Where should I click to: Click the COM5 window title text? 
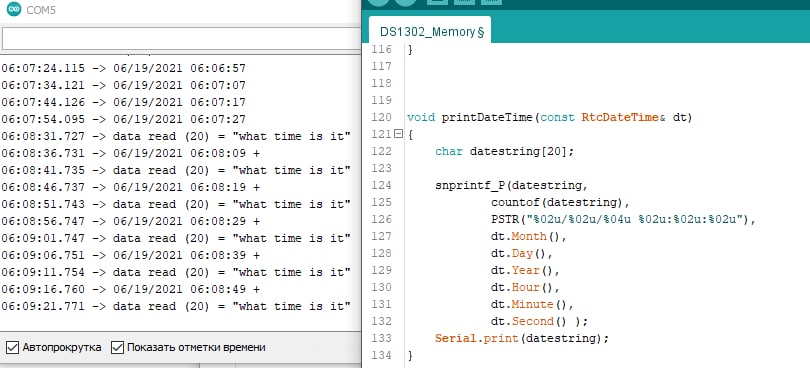click(41, 10)
